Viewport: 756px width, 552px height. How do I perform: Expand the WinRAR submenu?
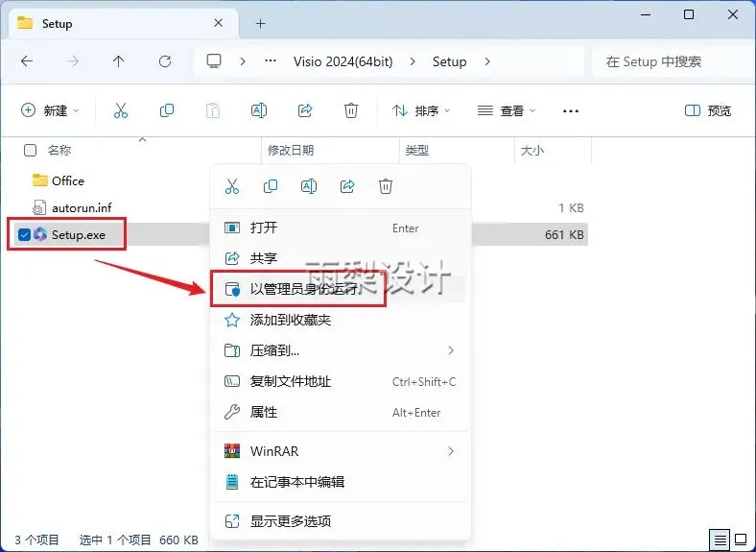341,451
